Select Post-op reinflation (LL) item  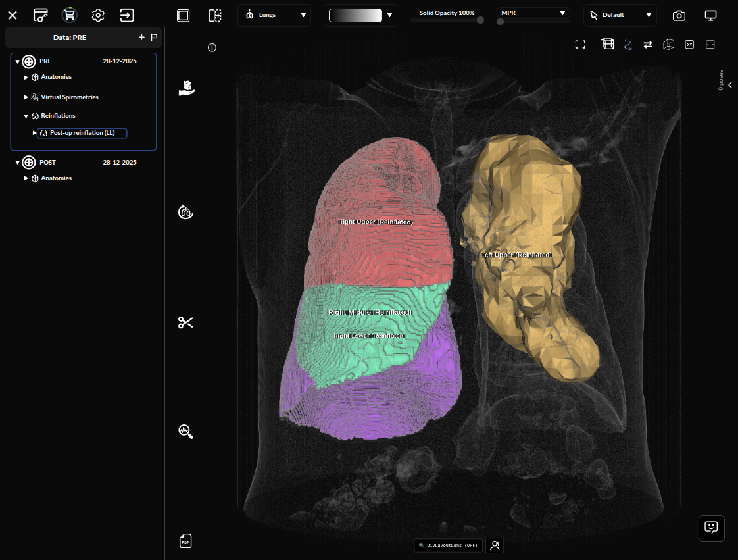coord(82,133)
